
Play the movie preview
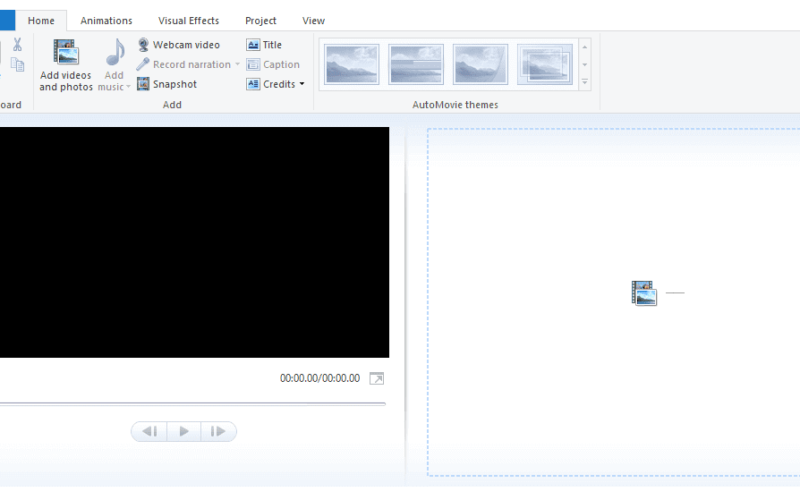[184, 432]
